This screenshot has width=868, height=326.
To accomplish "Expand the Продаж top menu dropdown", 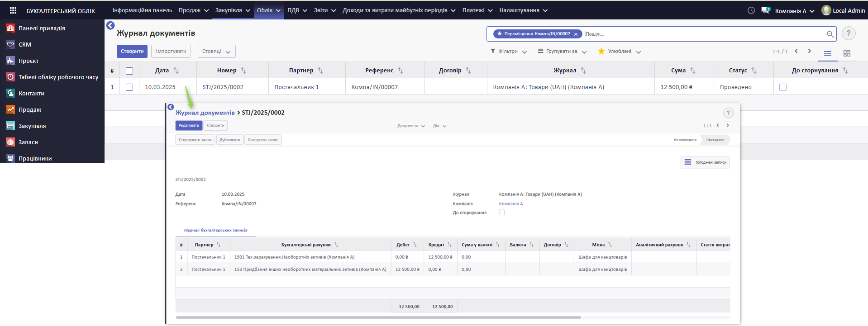I will (194, 10).
